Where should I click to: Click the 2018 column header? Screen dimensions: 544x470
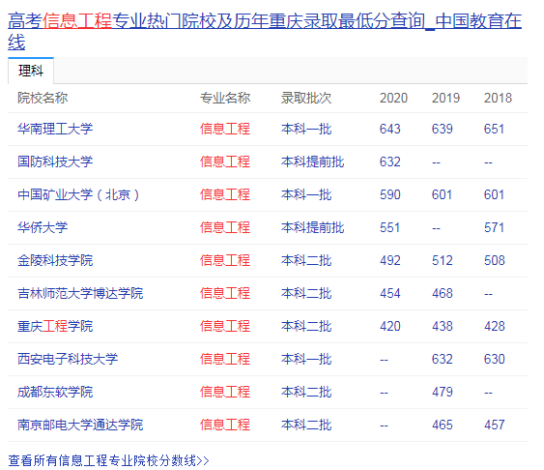coord(498,98)
